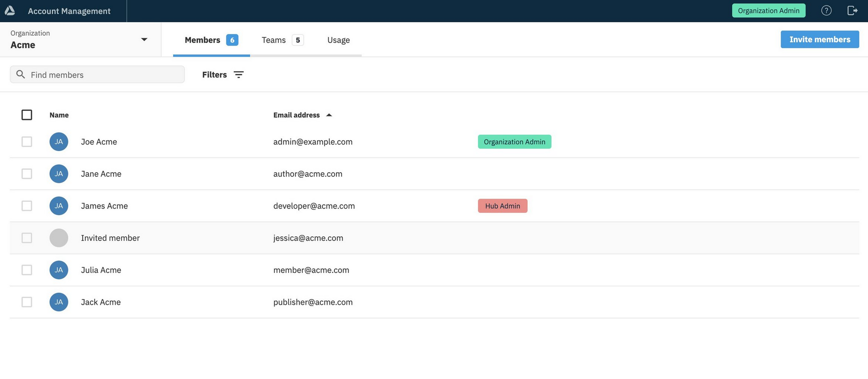Expand the Organization Acme dropdown
Image resolution: width=868 pixels, height=379 pixels.
coord(144,40)
